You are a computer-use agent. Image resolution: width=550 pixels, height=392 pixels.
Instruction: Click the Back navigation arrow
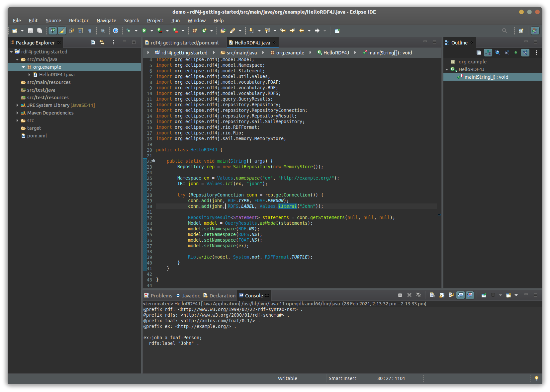click(302, 31)
